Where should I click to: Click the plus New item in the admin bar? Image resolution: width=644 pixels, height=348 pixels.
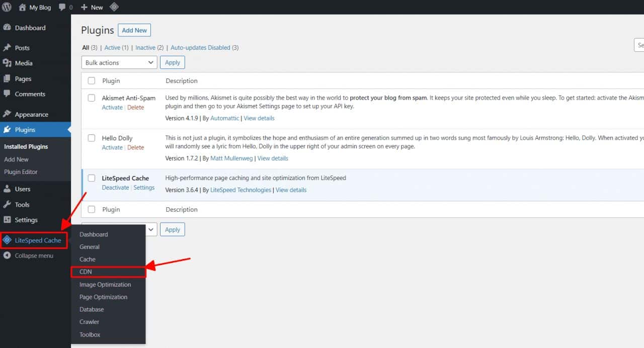pyautogui.click(x=92, y=7)
